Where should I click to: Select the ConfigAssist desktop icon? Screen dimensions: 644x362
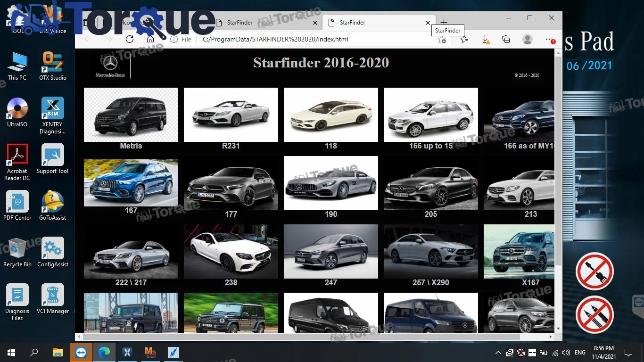pyautogui.click(x=53, y=253)
